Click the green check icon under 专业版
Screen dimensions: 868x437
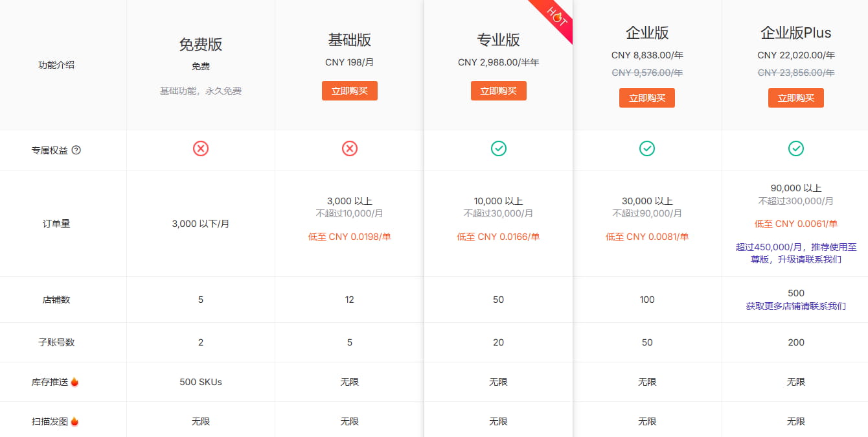[498, 148]
